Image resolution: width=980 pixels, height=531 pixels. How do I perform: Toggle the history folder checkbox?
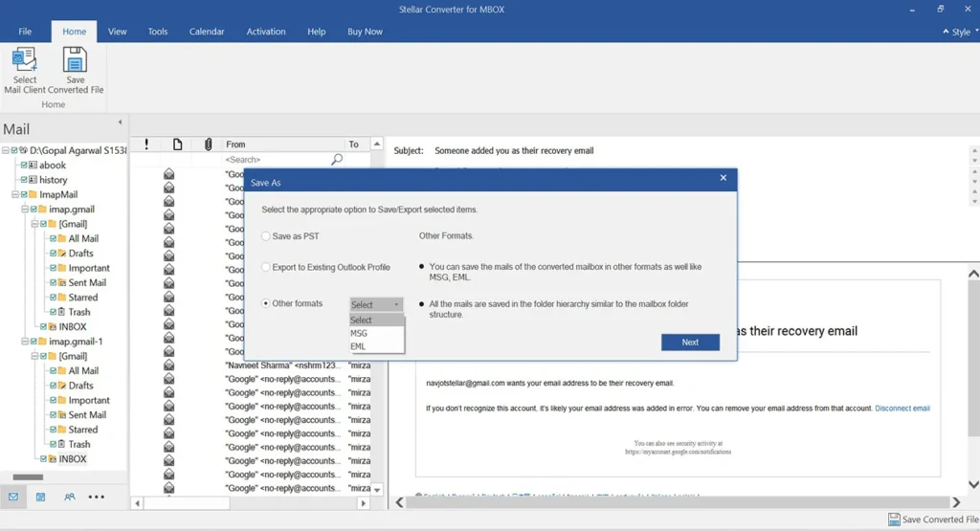[24, 179]
